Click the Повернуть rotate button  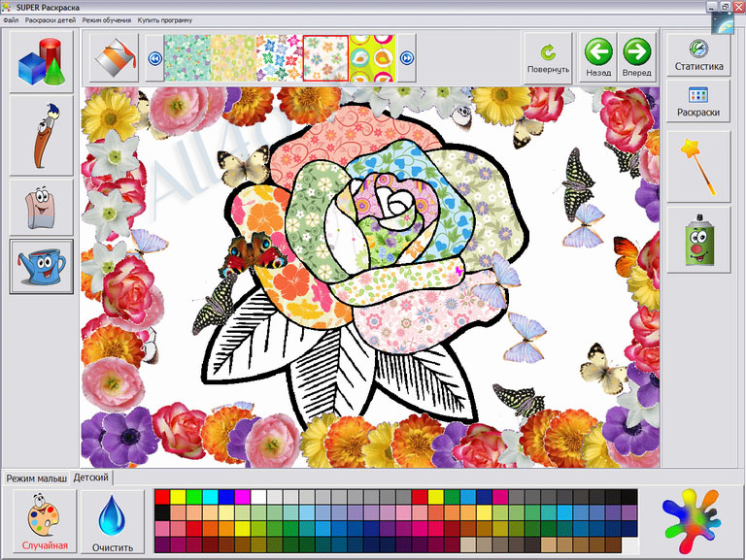click(548, 58)
